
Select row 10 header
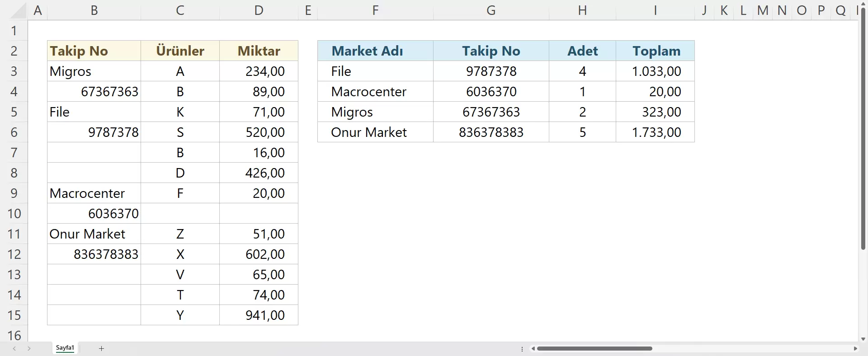click(14, 213)
